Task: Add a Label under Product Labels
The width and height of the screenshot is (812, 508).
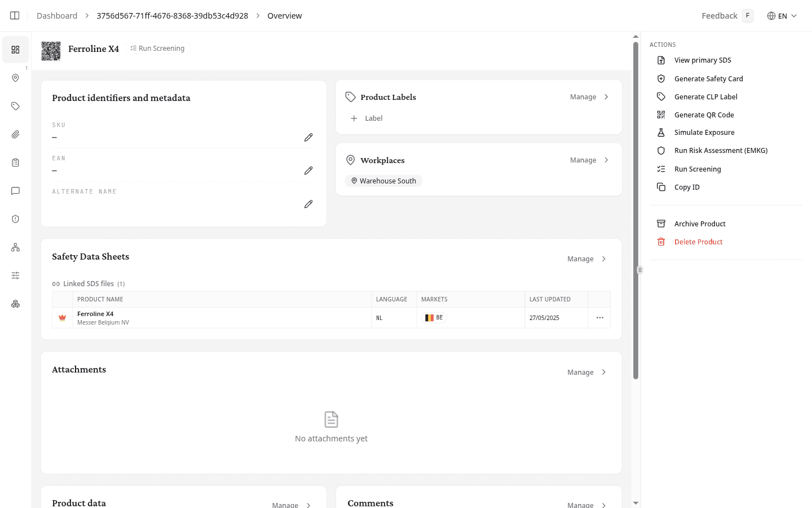Action: click(367, 119)
